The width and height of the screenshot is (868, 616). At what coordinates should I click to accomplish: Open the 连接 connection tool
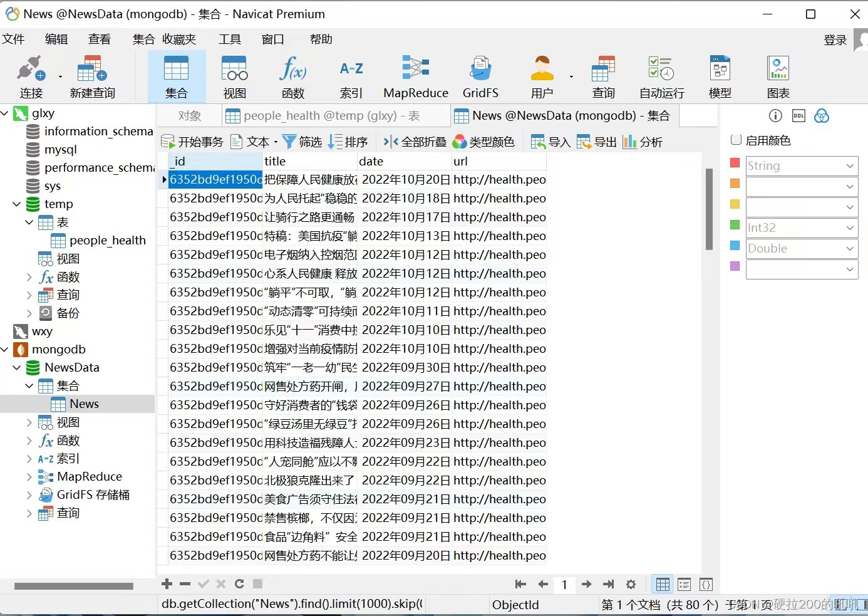coord(31,77)
